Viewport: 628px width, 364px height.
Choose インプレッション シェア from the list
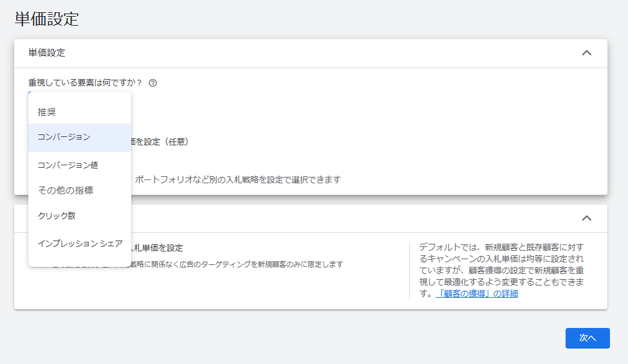[80, 244]
